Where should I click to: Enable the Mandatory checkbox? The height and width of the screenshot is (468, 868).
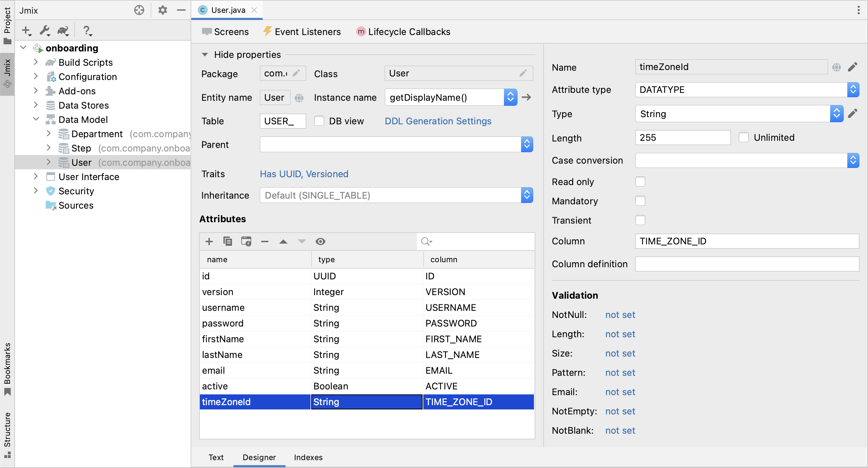tap(640, 200)
